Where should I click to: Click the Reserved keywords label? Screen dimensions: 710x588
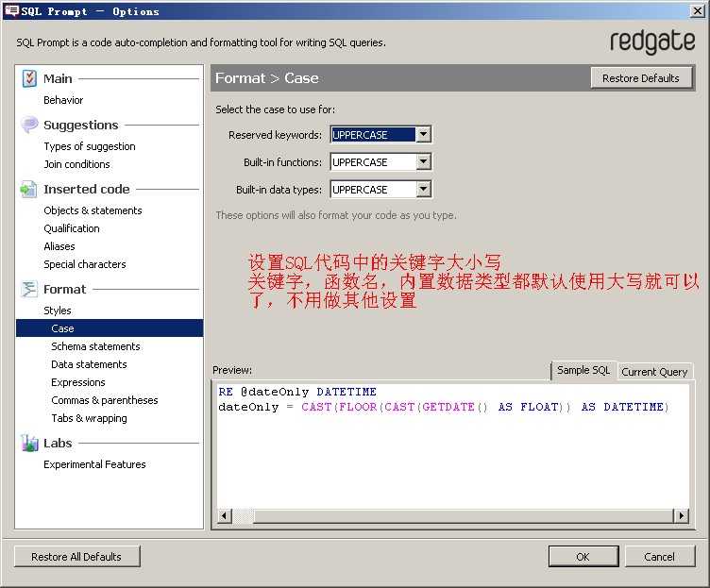tap(276, 135)
